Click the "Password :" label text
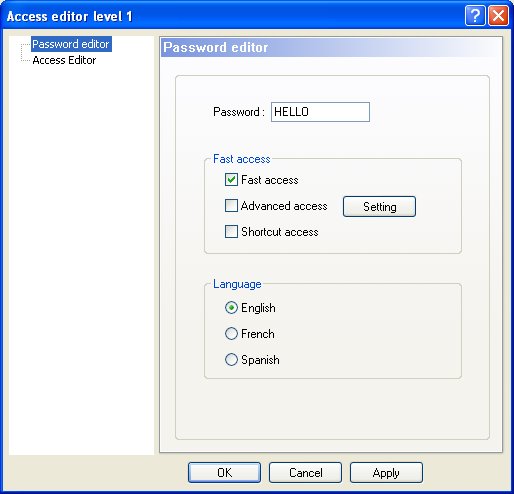This screenshot has width=514, height=494. (x=239, y=112)
